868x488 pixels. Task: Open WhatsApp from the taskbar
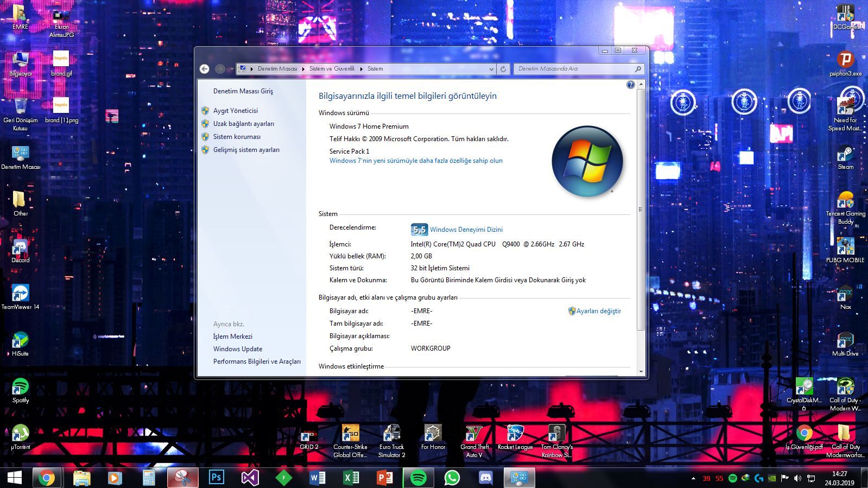click(452, 478)
